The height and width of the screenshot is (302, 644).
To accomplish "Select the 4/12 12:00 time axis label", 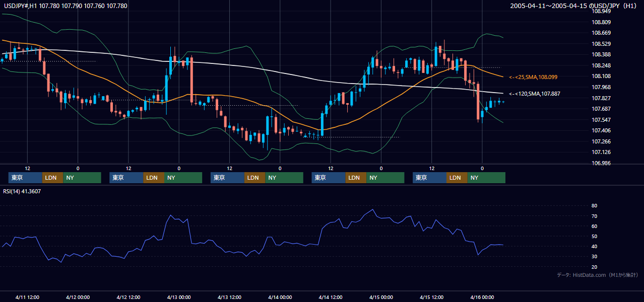I will (x=128, y=297).
